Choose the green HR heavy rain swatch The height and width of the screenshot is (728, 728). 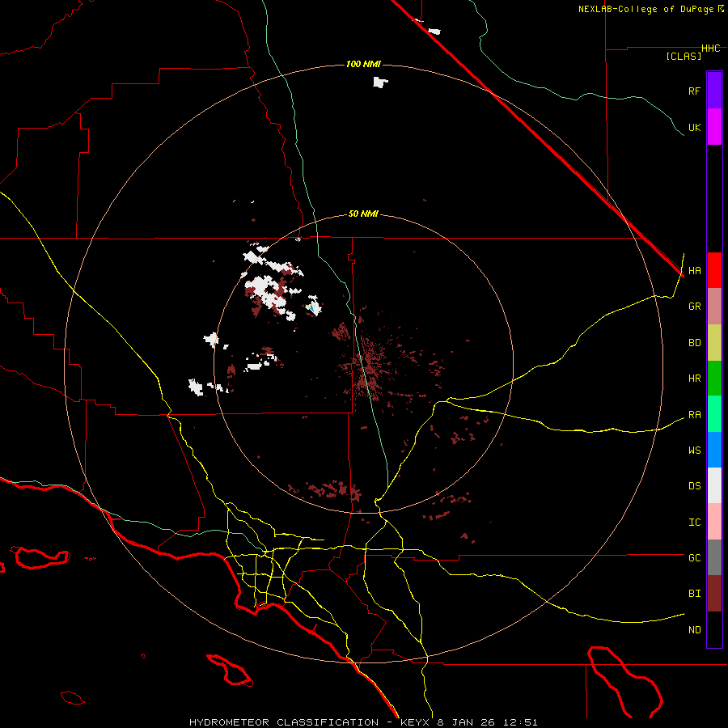714,378
